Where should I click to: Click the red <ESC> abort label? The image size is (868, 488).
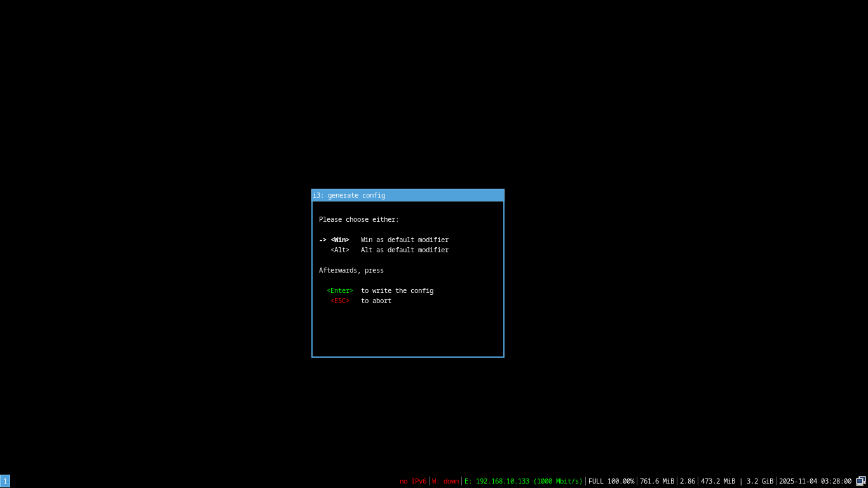pyautogui.click(x=340, y=301)
